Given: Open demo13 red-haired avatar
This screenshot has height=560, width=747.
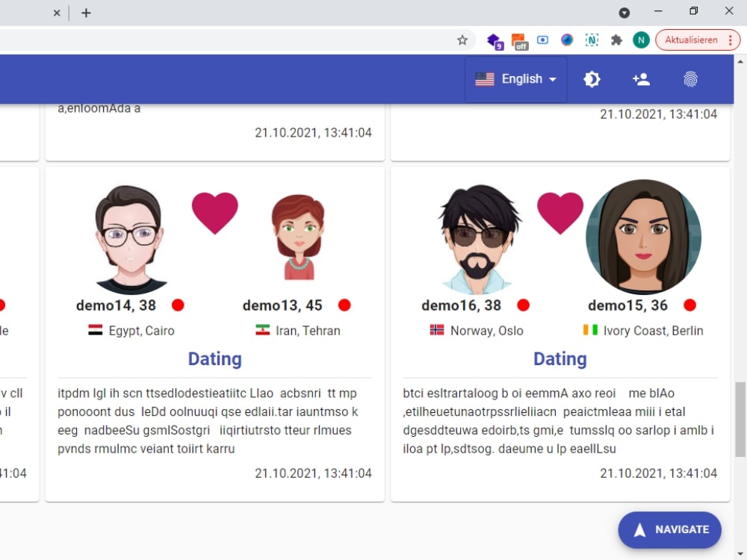Looking at the screenshot, I should coord(298,237).
